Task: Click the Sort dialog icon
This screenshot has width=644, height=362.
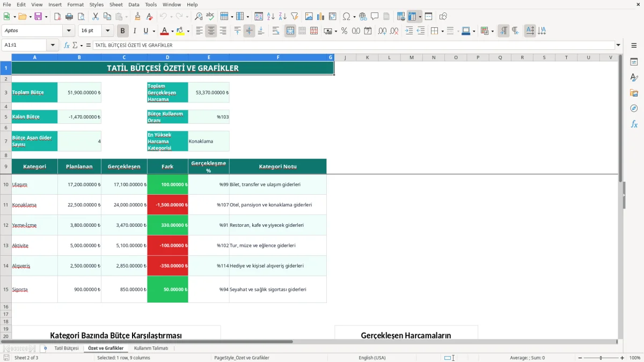Action: (259, 17)
